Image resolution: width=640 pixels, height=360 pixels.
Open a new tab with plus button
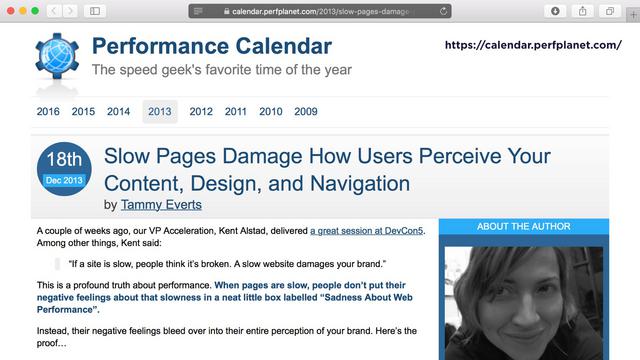pyautogui.click(x=633, y=15)
